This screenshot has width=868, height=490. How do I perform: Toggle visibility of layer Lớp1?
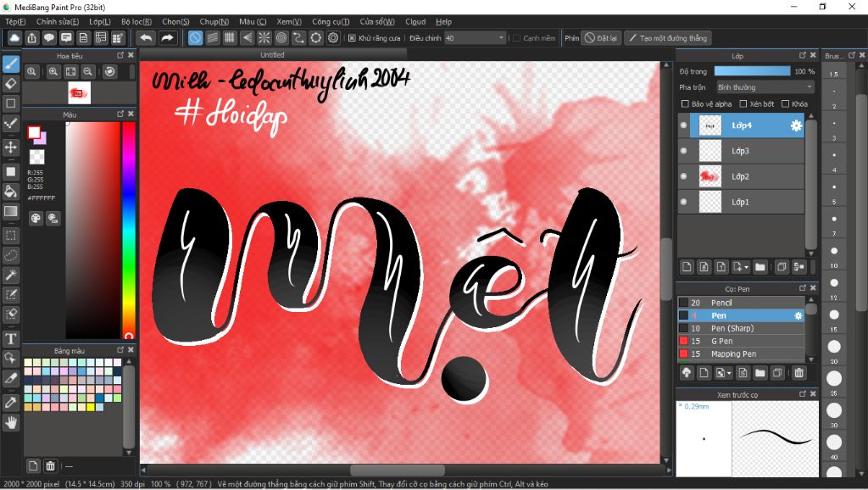click(x=684, y=202)
